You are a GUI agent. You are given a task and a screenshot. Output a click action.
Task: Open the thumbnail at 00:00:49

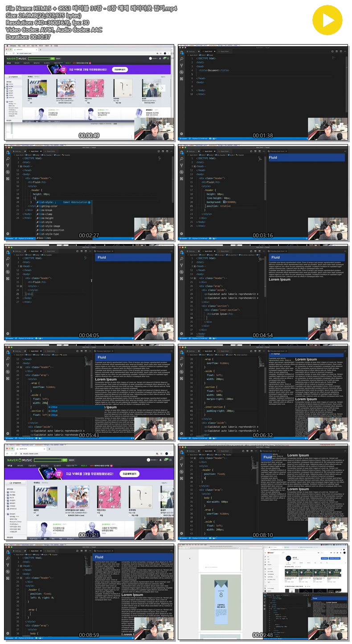89,92
